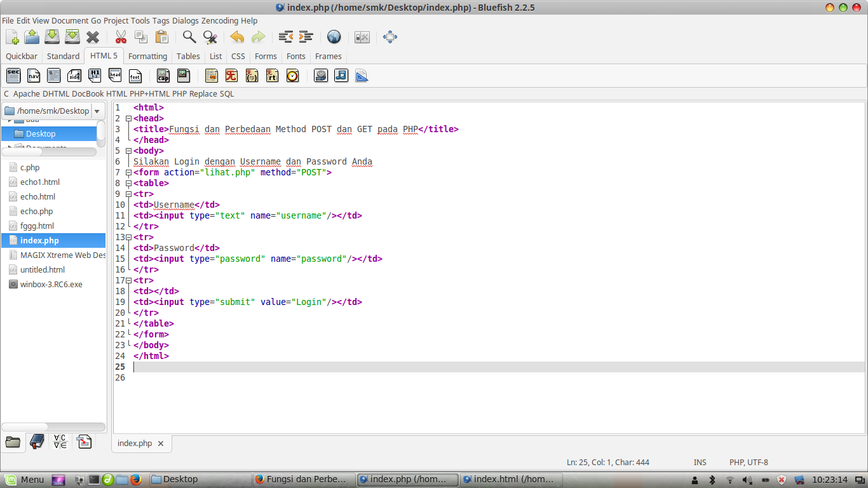Viewport: 868px width, 488px height.
Task: Open the Zencoding menu
Action: point(220,21)
